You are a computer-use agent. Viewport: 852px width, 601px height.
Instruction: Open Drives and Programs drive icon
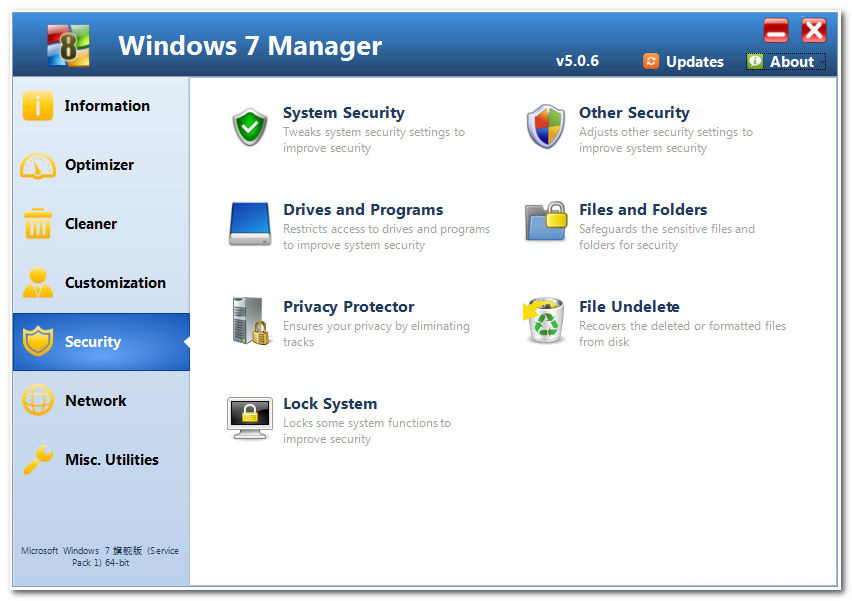tap(250, 224)
